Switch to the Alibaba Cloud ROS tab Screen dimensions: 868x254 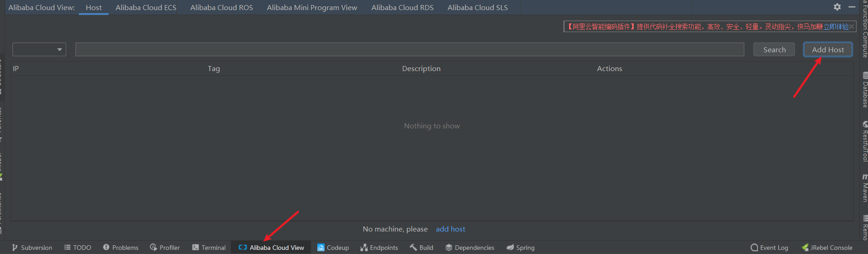(x=221, y=7)
